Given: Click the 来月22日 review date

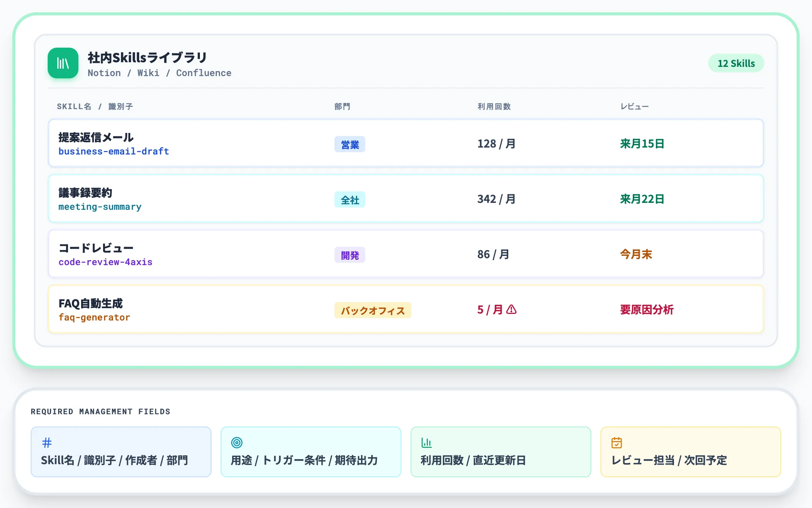Looking at the screenshot, I should tap(642, 199).
